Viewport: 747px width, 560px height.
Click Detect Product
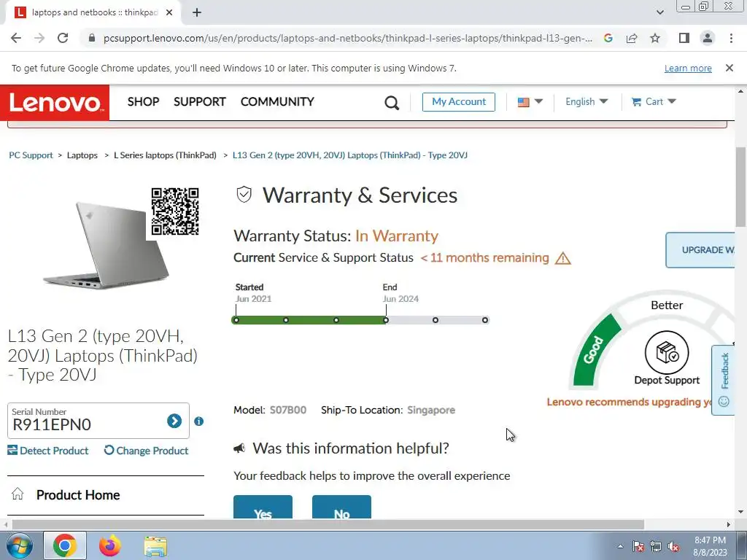point(48,451)
